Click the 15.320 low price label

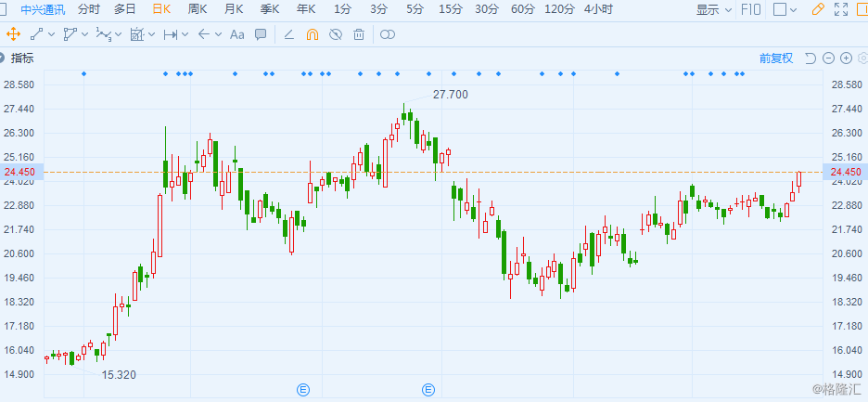pyautogui.click(x=119, y=375)
